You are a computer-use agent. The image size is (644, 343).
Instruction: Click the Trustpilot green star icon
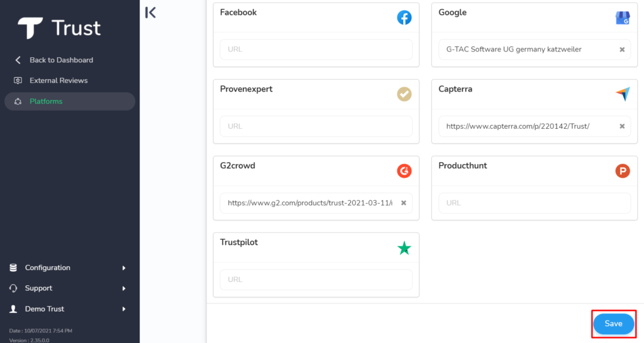coord(404,248)
